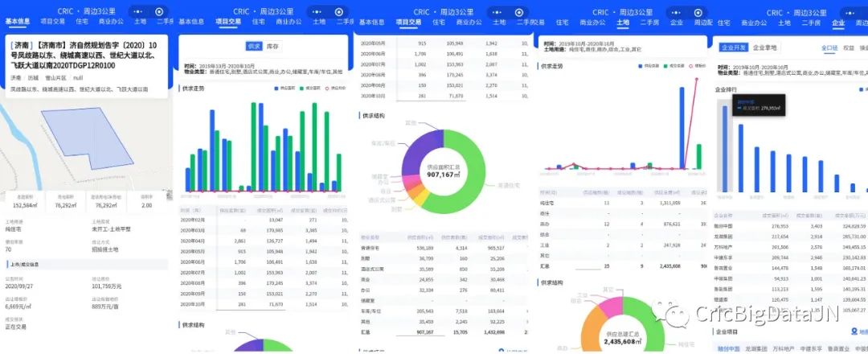Tap the capsule close circle above 供求/库存 toggle
This screenshot has height=354, width=868.
[x=337, y=11]
